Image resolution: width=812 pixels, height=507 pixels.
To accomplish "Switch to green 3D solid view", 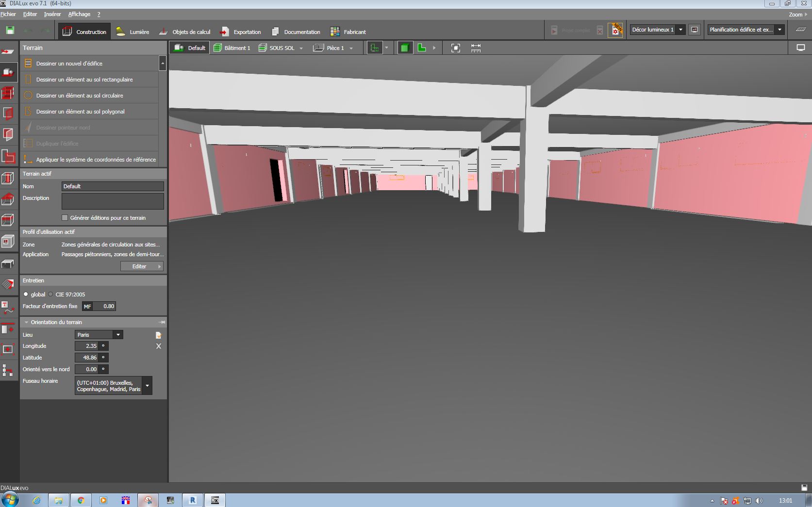I will (405, 48).
